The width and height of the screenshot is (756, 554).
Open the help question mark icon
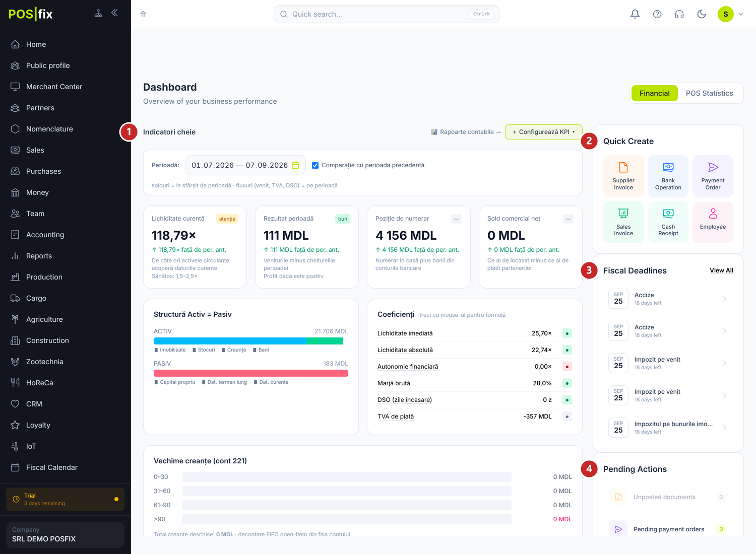pyautogui.click(x=657, y=14)
